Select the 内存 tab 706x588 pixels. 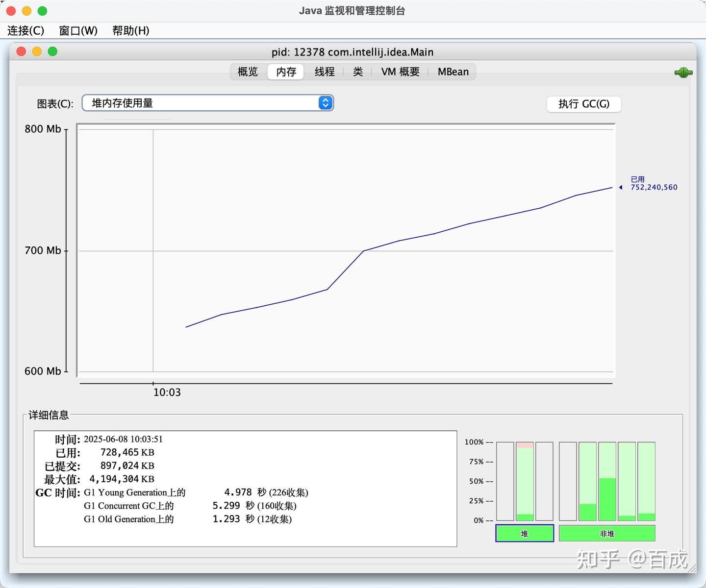point(285,72)
